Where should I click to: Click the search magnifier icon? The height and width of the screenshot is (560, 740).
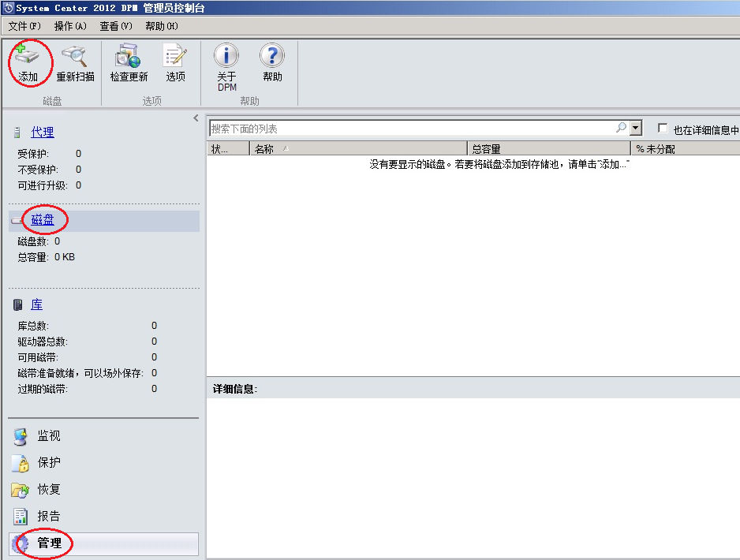click(621, 128)
